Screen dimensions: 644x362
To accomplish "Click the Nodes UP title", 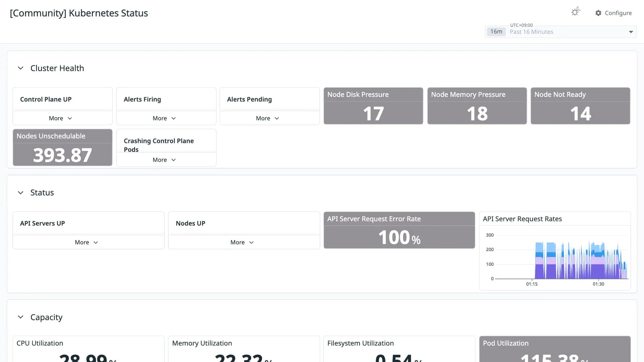I will pyautogui.click(x=190, y=223).
